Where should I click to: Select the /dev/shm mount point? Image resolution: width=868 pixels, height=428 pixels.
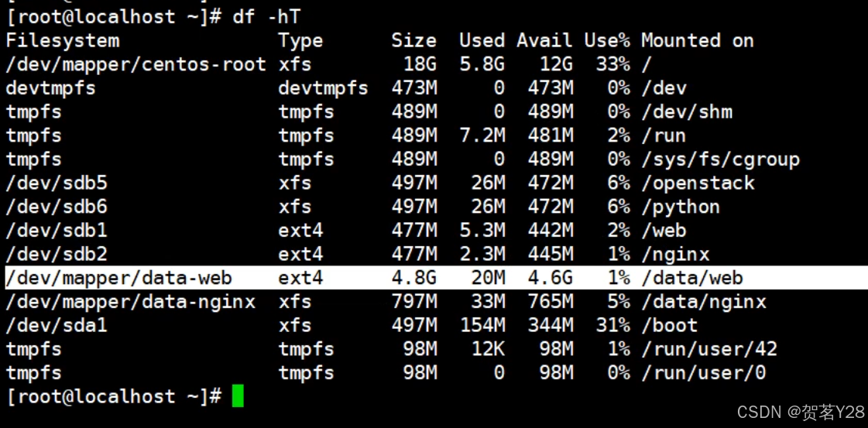[687, 112]
